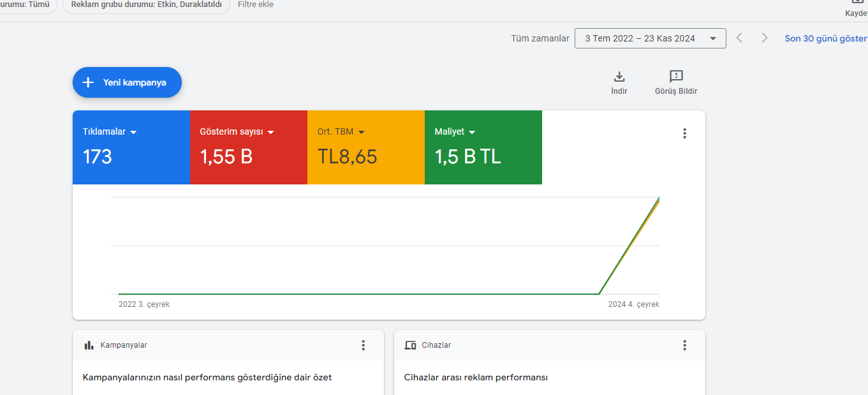This screenshot has width=868, height=395.
Task: Expand the Gösterim sayısı metric dropdown
Action: click(270, 132)
